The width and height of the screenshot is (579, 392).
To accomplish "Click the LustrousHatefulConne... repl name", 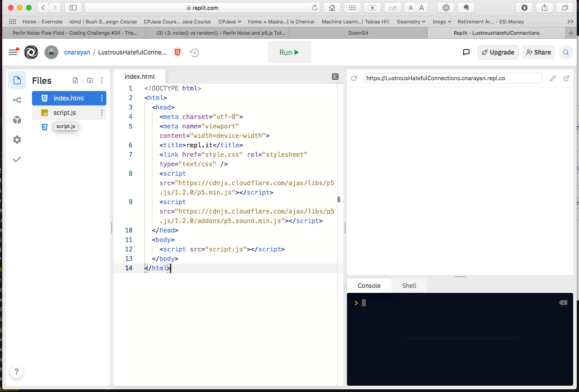I will [x=132, y=52].
